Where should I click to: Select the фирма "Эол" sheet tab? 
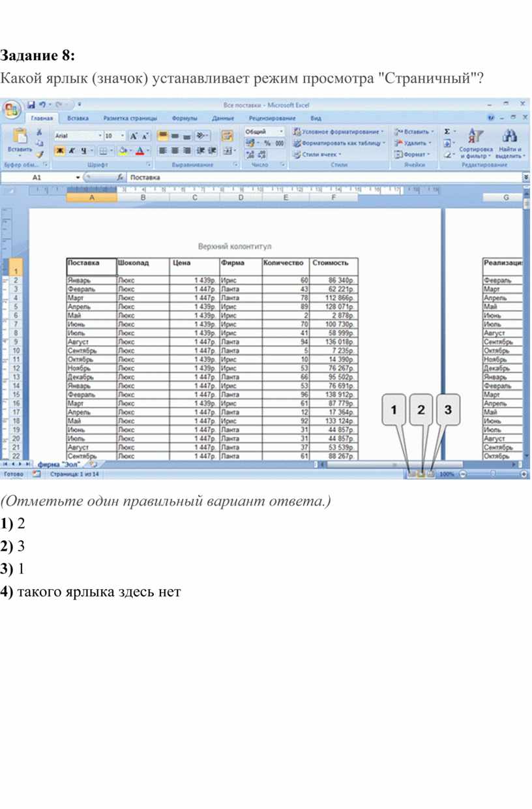pos(59,464)
